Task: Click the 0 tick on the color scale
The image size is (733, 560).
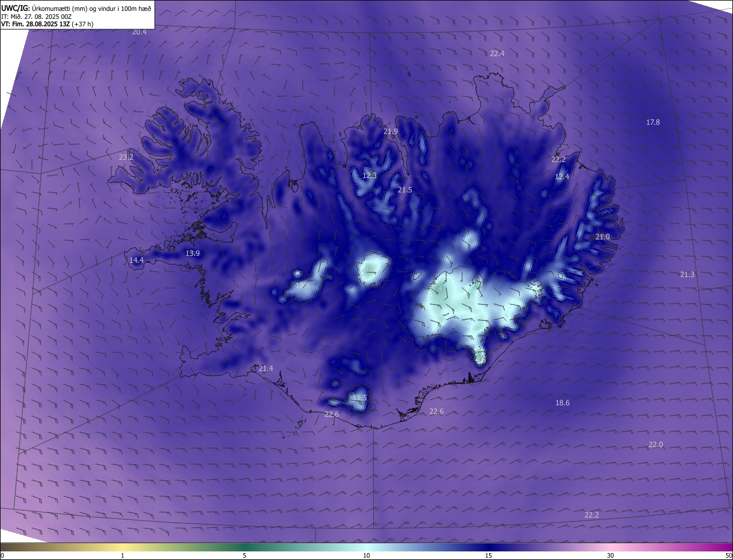Action: tap(2, 555)
